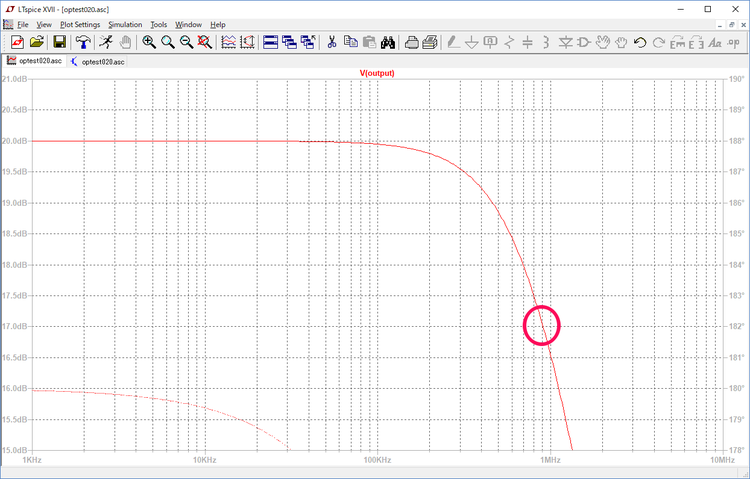Open a file with the folder icon

pos(36,42)
